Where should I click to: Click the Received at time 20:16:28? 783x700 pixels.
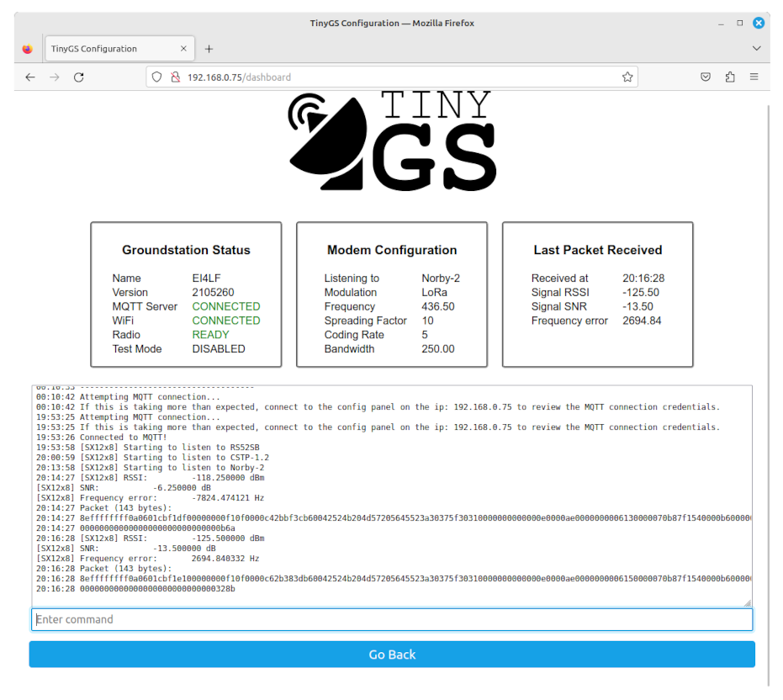pos(643,278)
